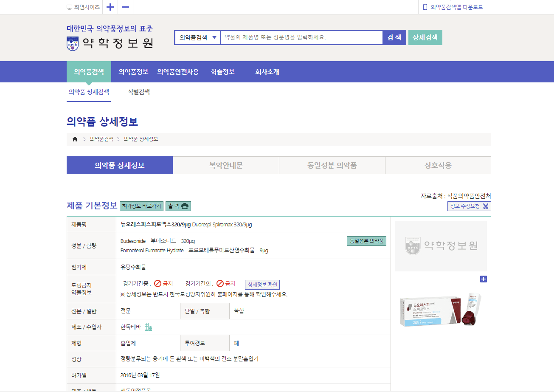Click the home breadcrumb icon
Screen dimensions: 554x392
(x=75, y=138)
